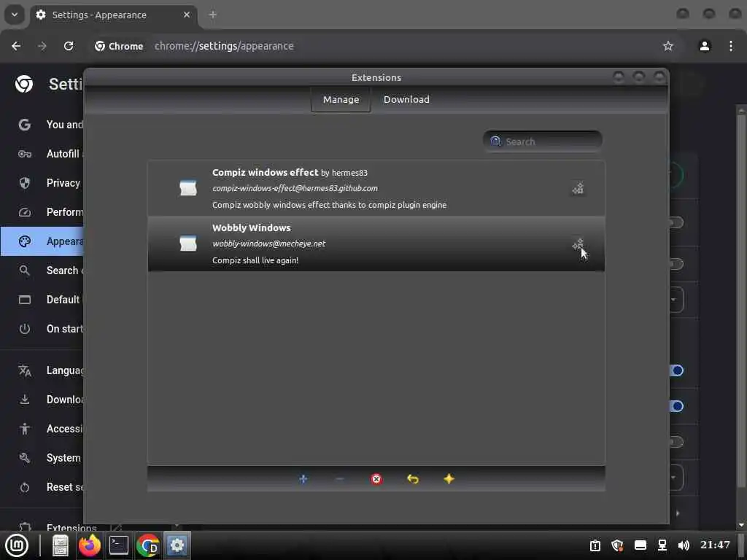Open the Chrome tab search dropdown

pos(15,15)
